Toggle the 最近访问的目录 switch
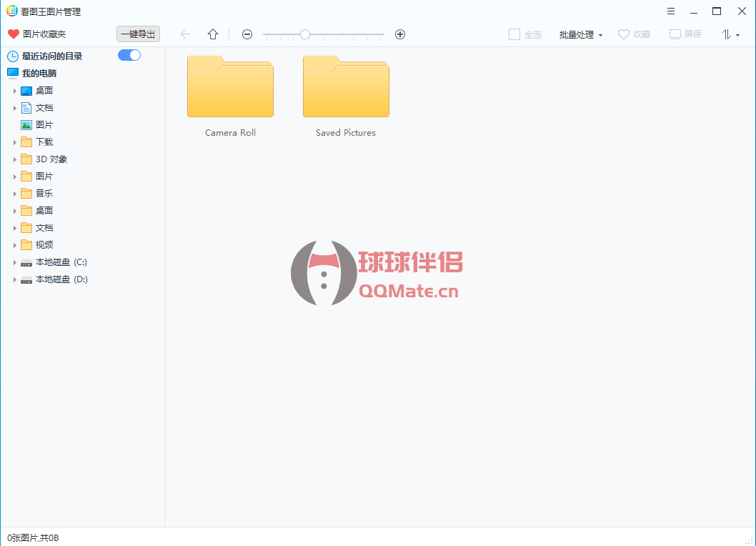The image size is (756, 546). pyautogui.click(x=129, y=55)
